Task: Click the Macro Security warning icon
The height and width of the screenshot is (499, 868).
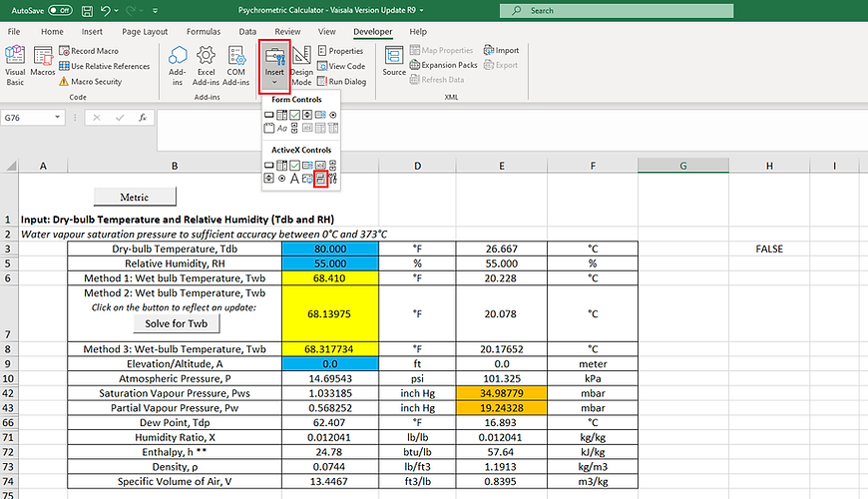Action: (x=64, y=82)
